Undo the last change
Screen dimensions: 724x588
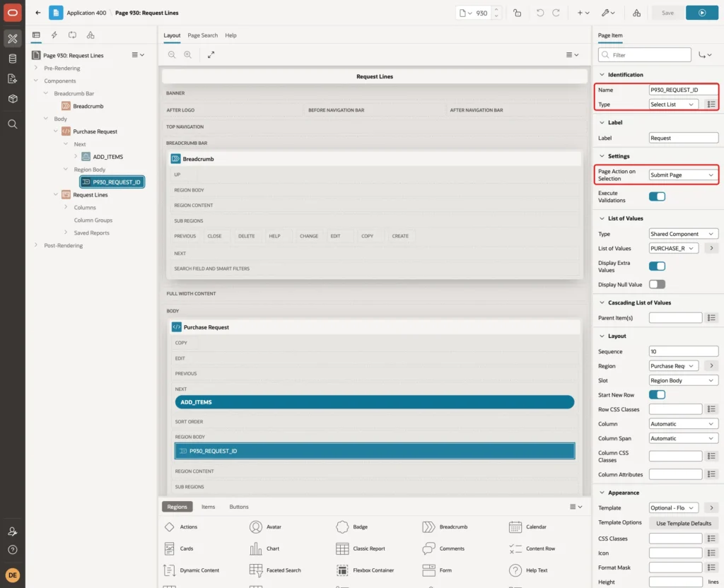(539, 13)
